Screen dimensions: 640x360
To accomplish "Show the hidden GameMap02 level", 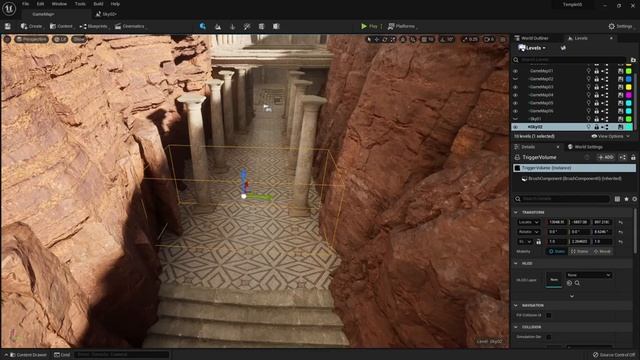I will [x=516, y=79].
